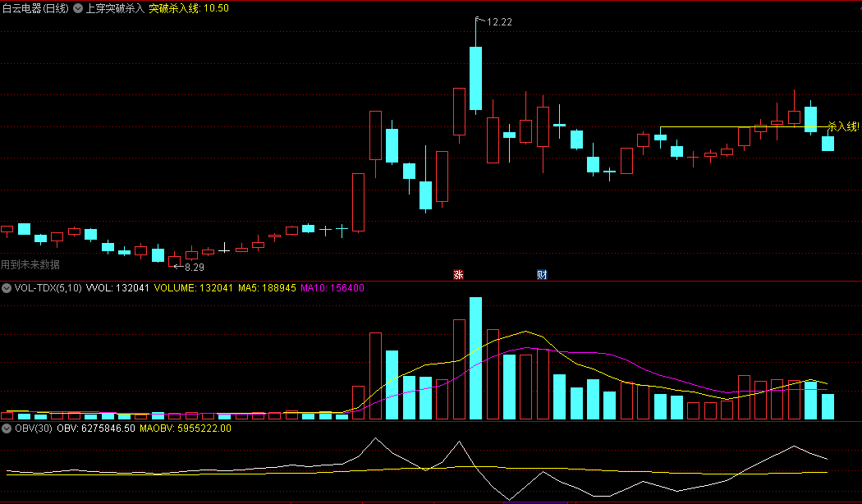
Task: Click the OBV(30) indicator label
Action: point(34,428)
